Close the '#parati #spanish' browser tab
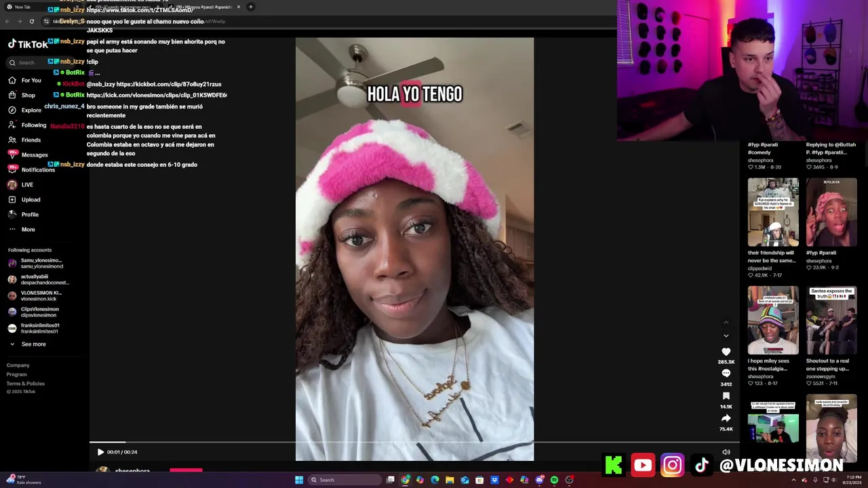The image size is (868, 488). click(x=239, y=7)
